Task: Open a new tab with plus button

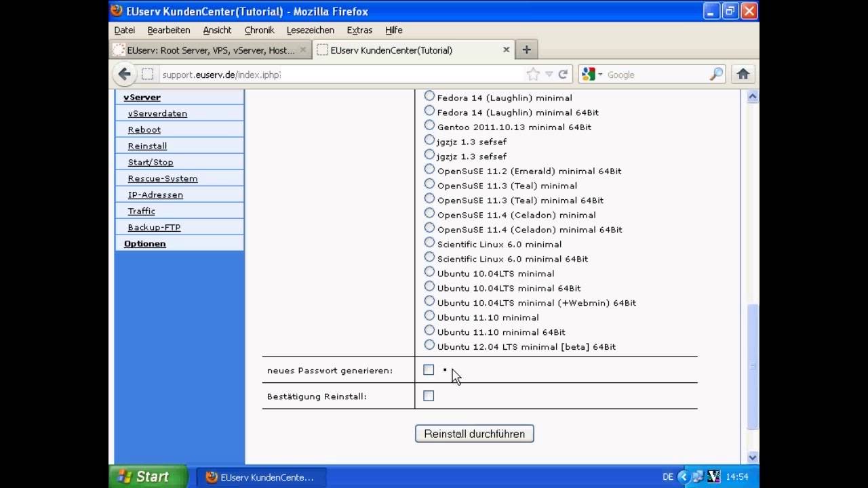Action: 526,49
